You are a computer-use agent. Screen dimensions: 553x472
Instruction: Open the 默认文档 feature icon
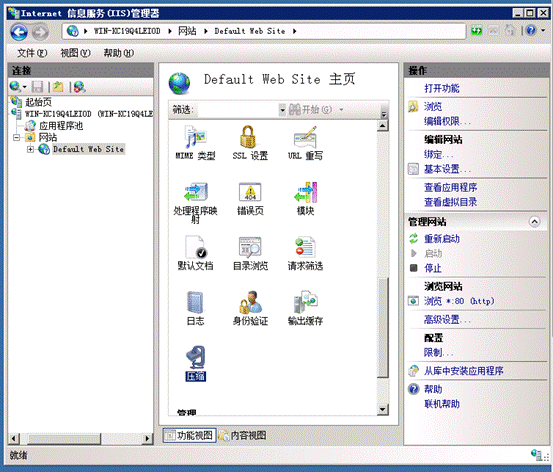[x=195, y=253]
